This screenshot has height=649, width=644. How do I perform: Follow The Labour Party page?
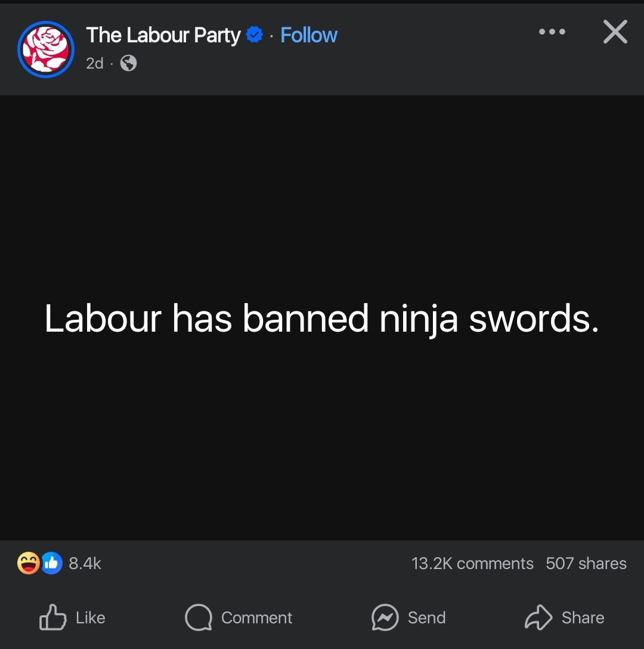pos(309,35)
